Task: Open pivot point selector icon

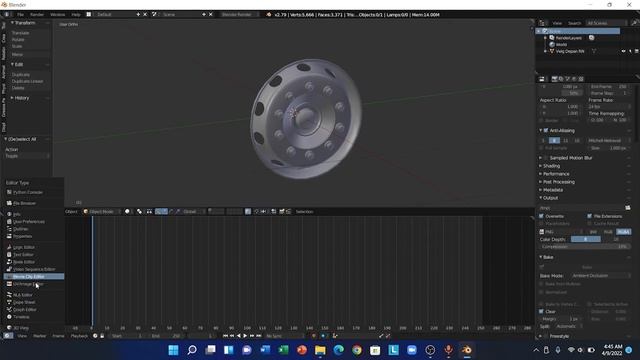Action: pyautogui.click(x=140, y=211)
